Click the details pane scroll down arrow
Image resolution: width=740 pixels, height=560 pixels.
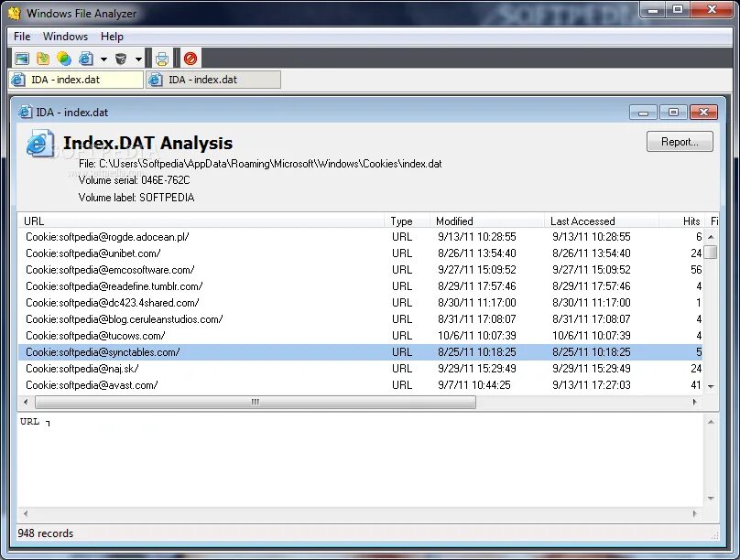pyautogui.click(x=711, y=499)
